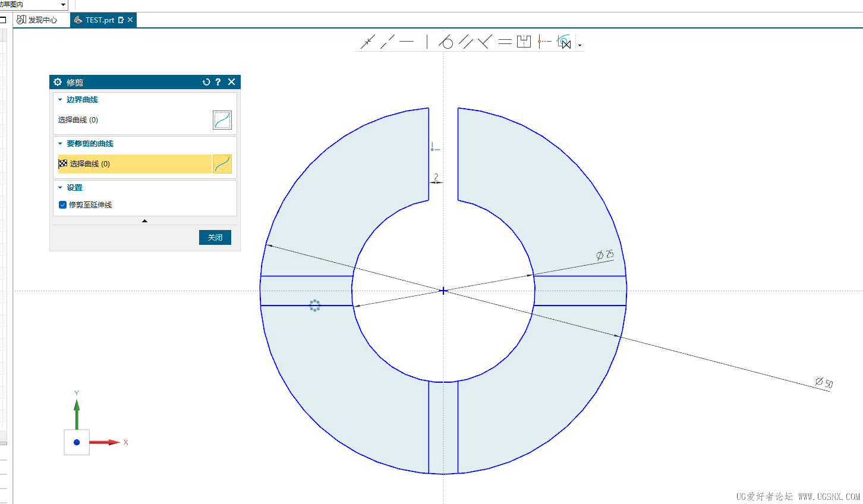This screenshot has height=504, width=863.
Task: Reset the Trim dialog
Action: click(x=206, y=82)
